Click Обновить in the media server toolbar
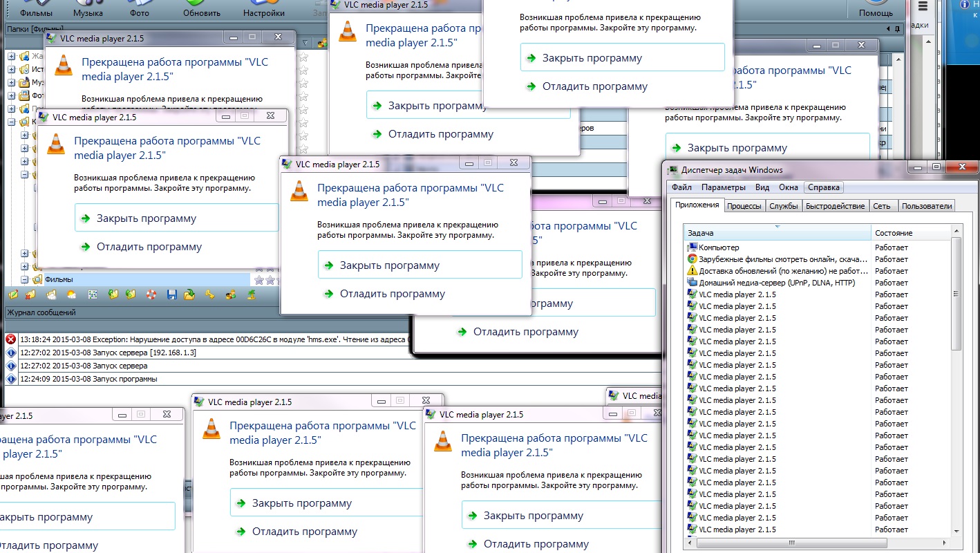The height and width of the screenshot is (553, 980). [202, 12]
